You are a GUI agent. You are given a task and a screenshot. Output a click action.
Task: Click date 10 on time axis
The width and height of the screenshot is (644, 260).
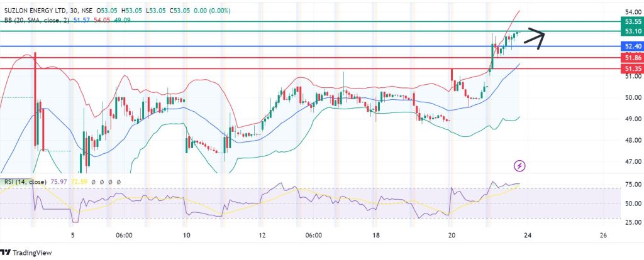(186, 236)
